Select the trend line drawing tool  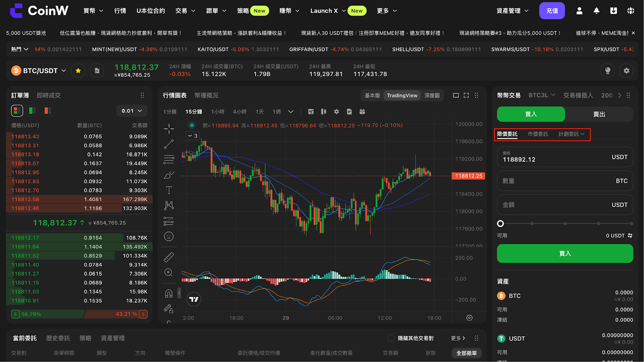tap(169, 144)
